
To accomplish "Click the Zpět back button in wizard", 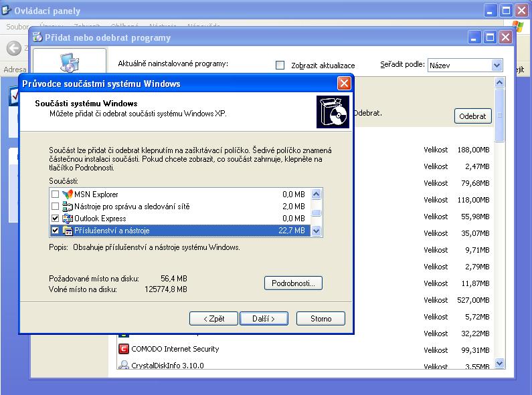I will click(x=213, y=318).
